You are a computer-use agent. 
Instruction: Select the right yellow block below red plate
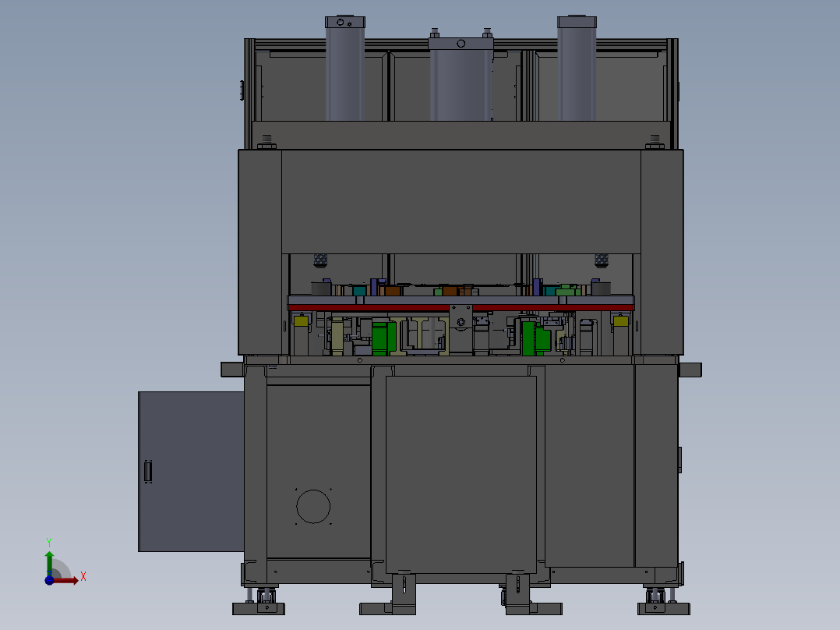click(x=621, y=321)
